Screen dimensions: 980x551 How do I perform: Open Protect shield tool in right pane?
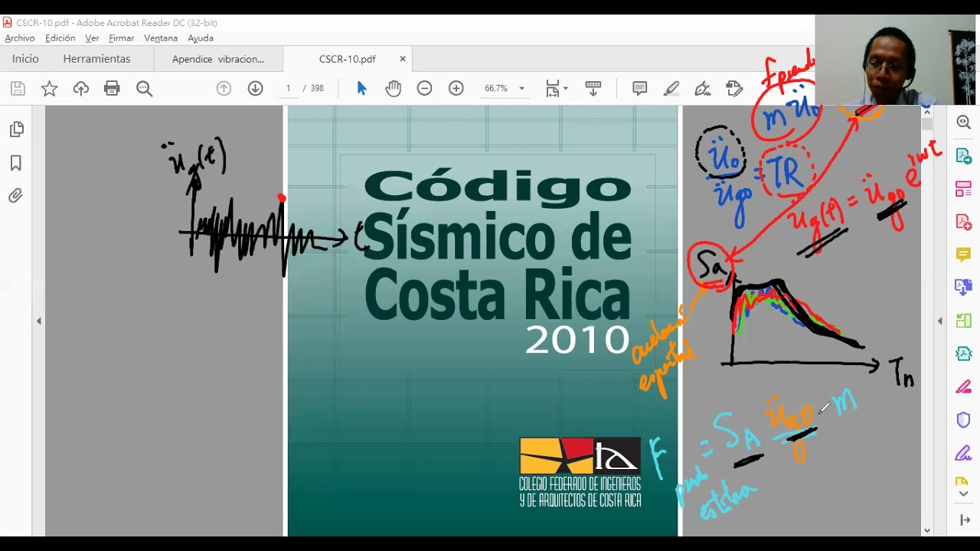pos(963,420)
